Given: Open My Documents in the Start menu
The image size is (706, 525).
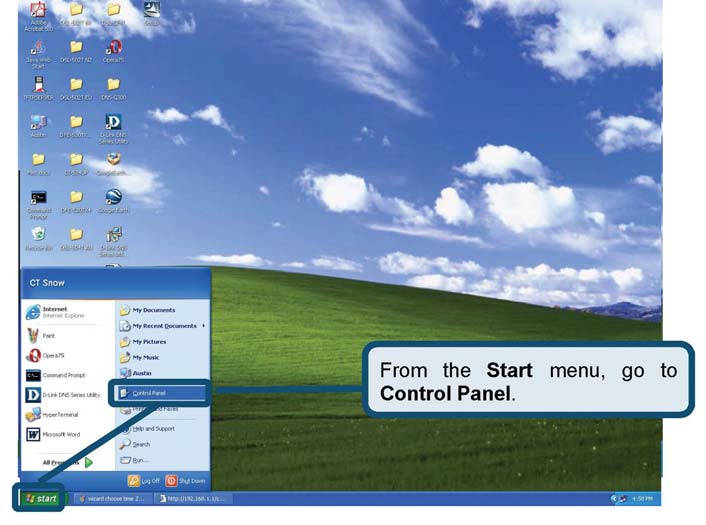Looking at the screenshot, I should pos(147,310).
